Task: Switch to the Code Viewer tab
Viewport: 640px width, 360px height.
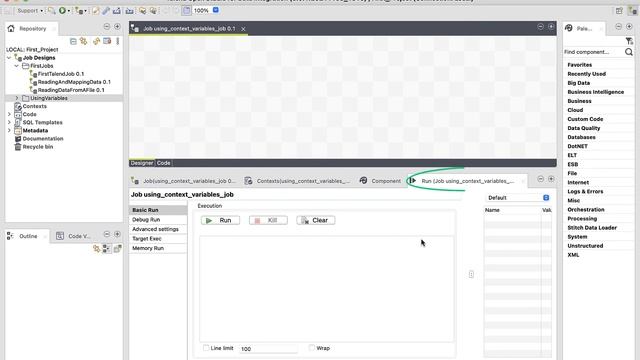Action: [x=74, y=236]
